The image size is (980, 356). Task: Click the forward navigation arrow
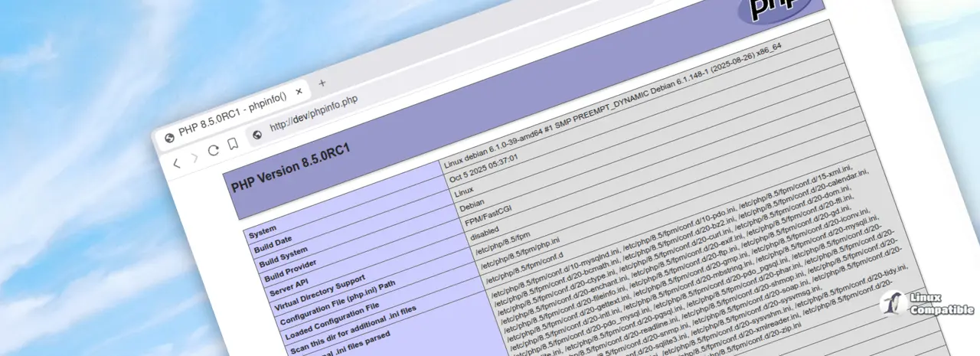coord(194,157)
